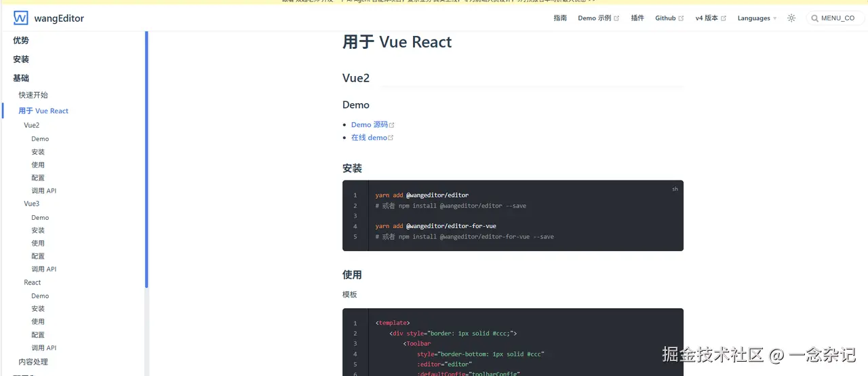Open the 插件 nav item
868x376 pixels.
(637, 18)
